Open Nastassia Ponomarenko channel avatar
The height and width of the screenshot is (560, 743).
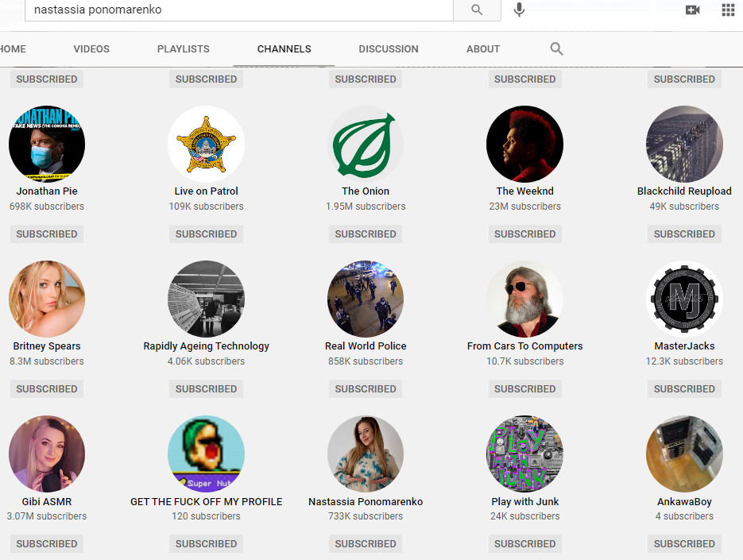click(366, 454)
